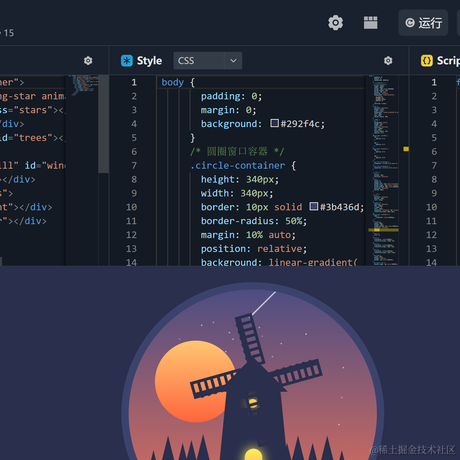Click the #3b436d color swatch
The height and width of the screenshot is (460, 460).
pyautogui.click(x=314, y=206)
